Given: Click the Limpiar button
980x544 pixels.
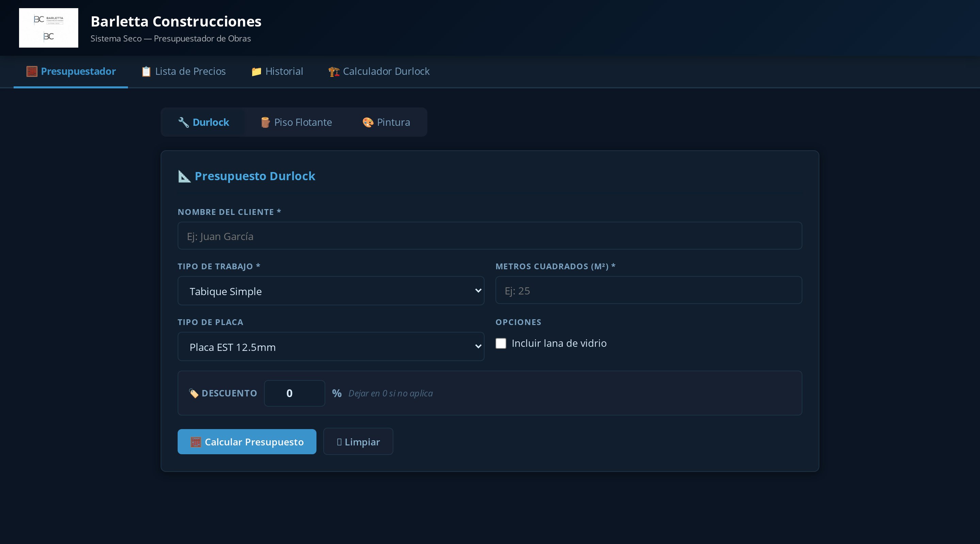Looking at the screenshot, I should 358,442.
